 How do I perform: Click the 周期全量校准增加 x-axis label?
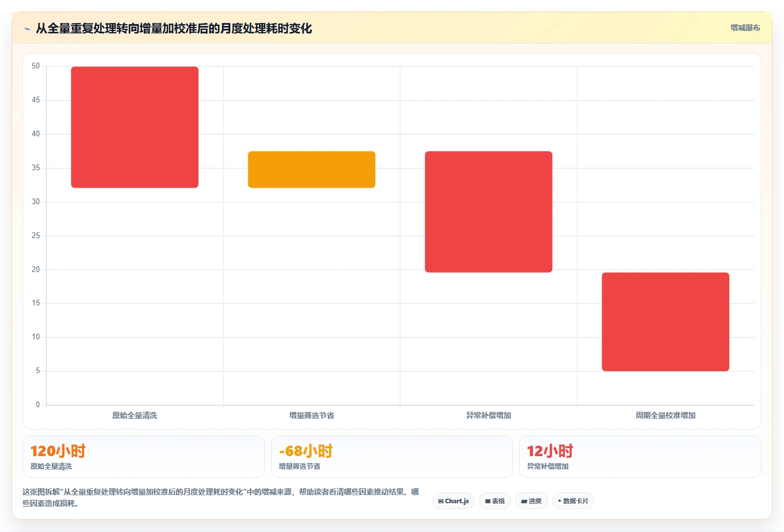click(x=666, y=415)
